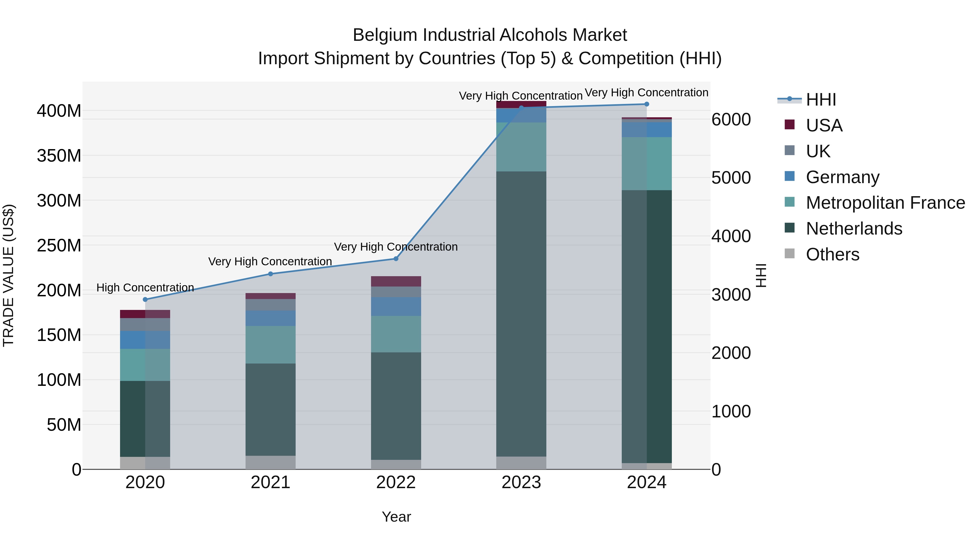Click the HHI data point for 2024
980x551 pixels.
point(647,104)
